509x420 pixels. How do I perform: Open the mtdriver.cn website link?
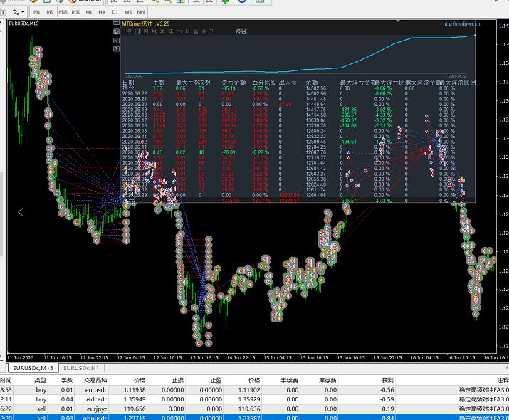461,23
